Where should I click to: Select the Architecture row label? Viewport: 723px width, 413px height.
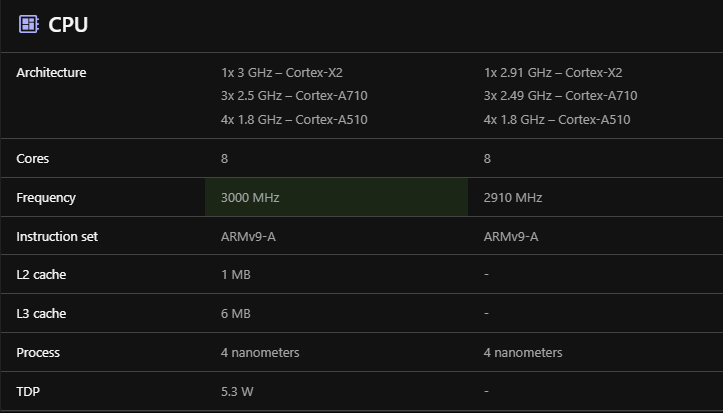51,73
